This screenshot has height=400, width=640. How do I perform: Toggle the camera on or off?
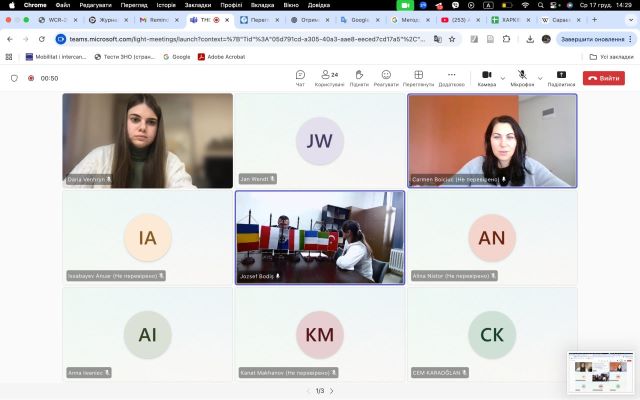486,77
